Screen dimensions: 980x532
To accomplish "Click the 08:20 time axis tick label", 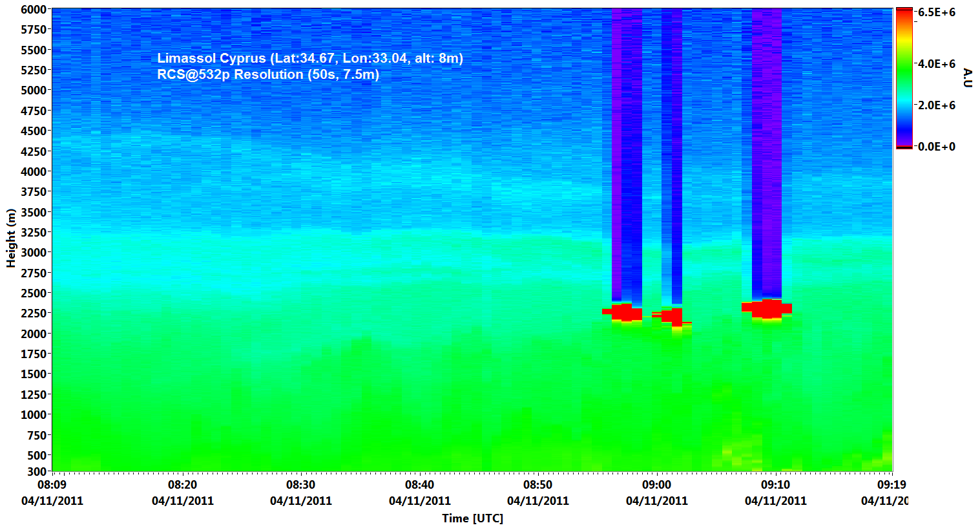I will coord(183,485).
